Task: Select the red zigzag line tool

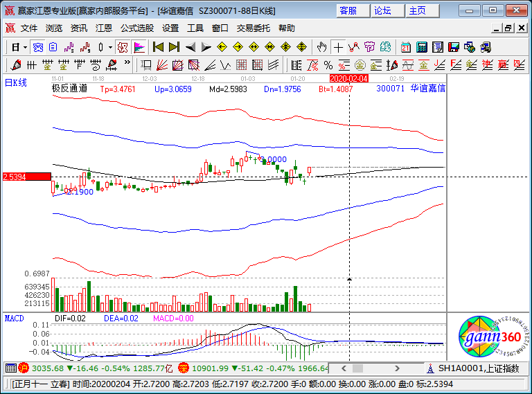Action: [x=353, y=47]
